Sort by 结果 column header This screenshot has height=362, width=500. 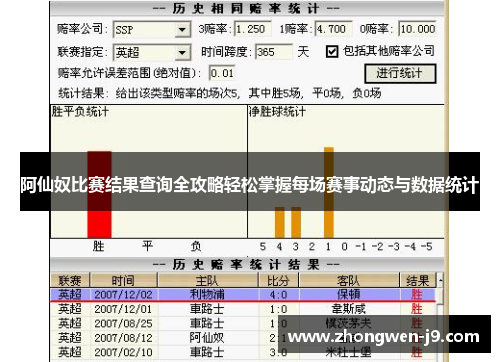click(418, 280)
